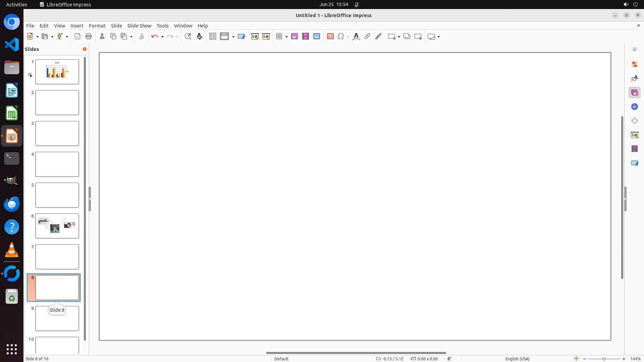Open the Format menu

pyautogui.click(x=97, y=26)
